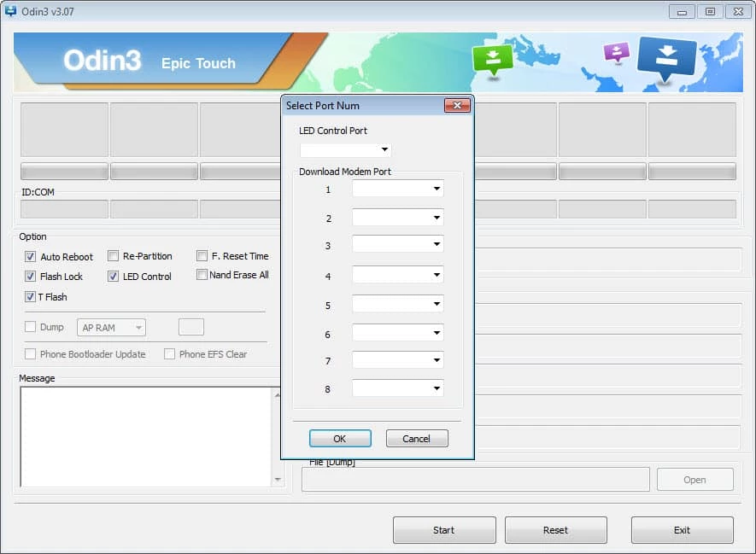Close the Select Port Num dialog
The height and width of the screenshot is (554, 756).
457,106
